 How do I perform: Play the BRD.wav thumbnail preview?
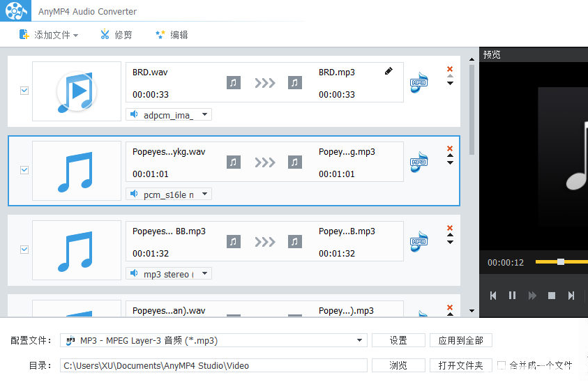point(77,91)
